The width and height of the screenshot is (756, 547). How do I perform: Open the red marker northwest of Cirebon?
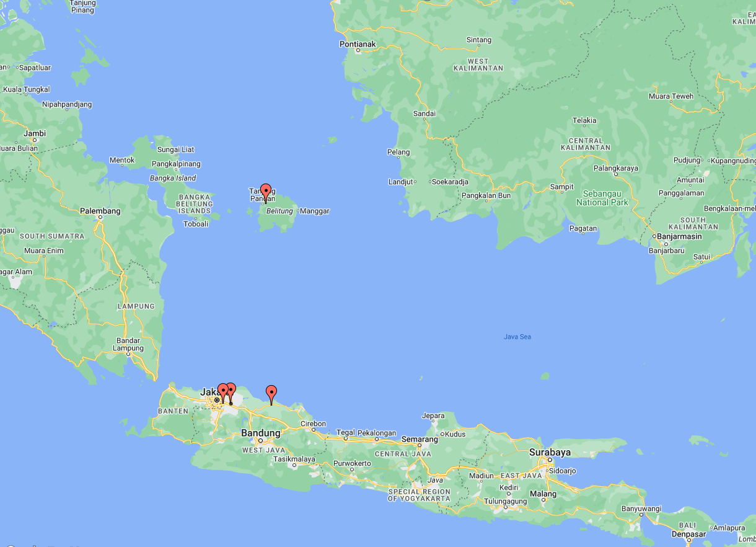[271, 393]
